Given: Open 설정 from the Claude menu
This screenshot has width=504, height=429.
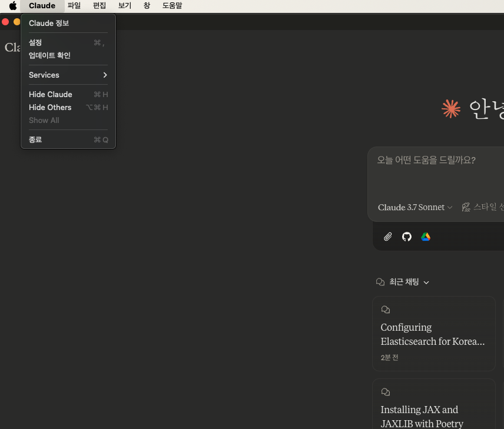Looking at the screenshot, I should 68,42.
